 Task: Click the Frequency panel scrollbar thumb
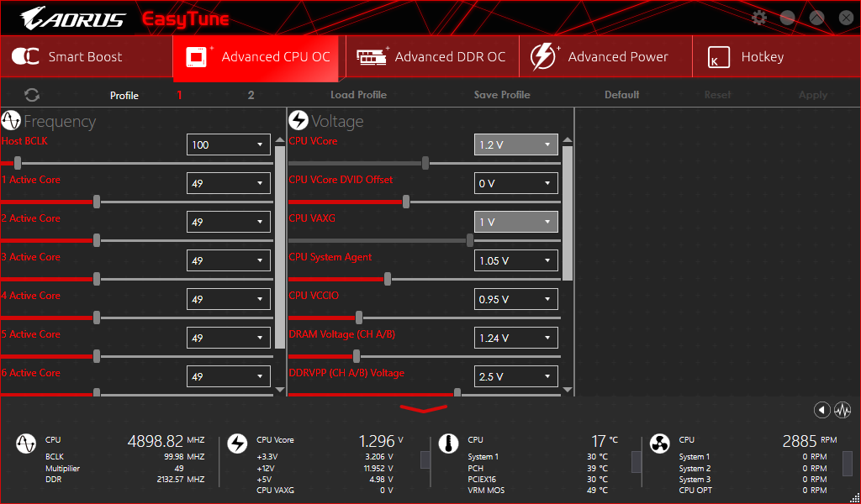280,247
